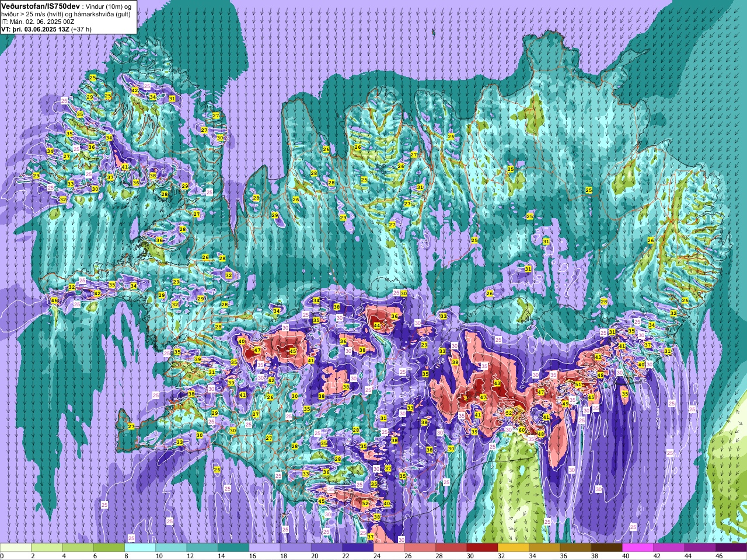Select the light green swatch between 2 and 4
747x560 pixels.
(x=47, y=548)
